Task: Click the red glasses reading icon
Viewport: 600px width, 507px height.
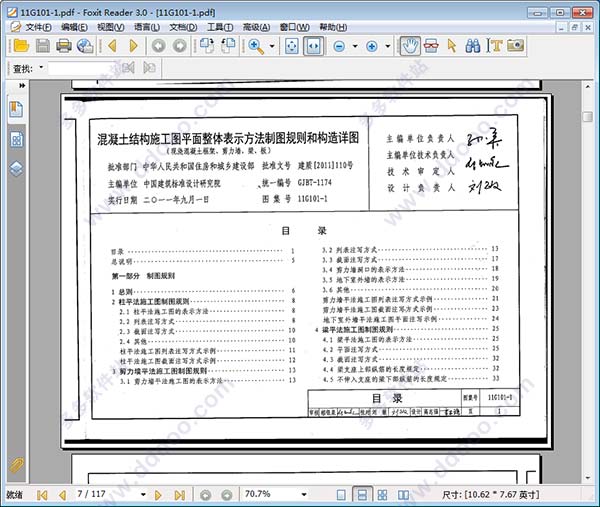Action: pos(431,46)
